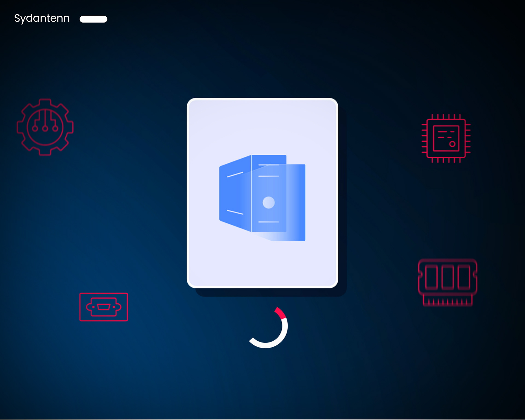Click the first chip on RAM module
Viewport: 525px width, 420px height.
click(x=431, y=277)
